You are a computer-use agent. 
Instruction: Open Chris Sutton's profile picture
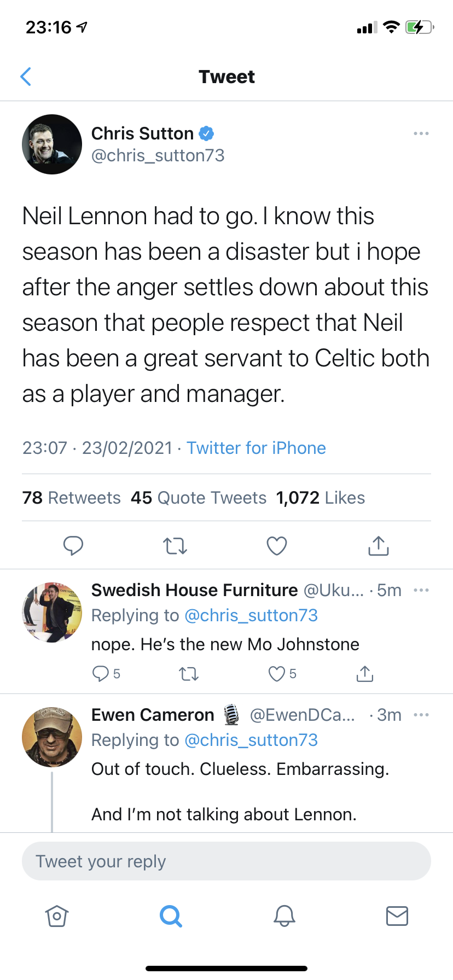(52, 144)
